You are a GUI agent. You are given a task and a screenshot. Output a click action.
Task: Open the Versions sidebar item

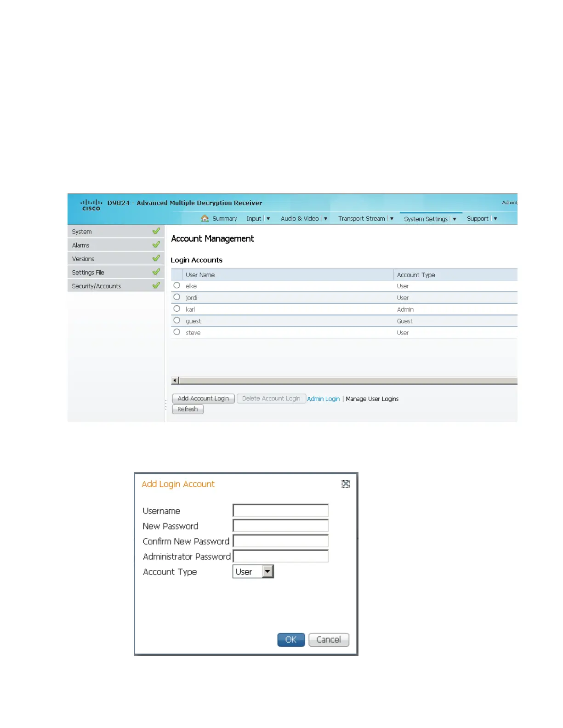point(116,259)
